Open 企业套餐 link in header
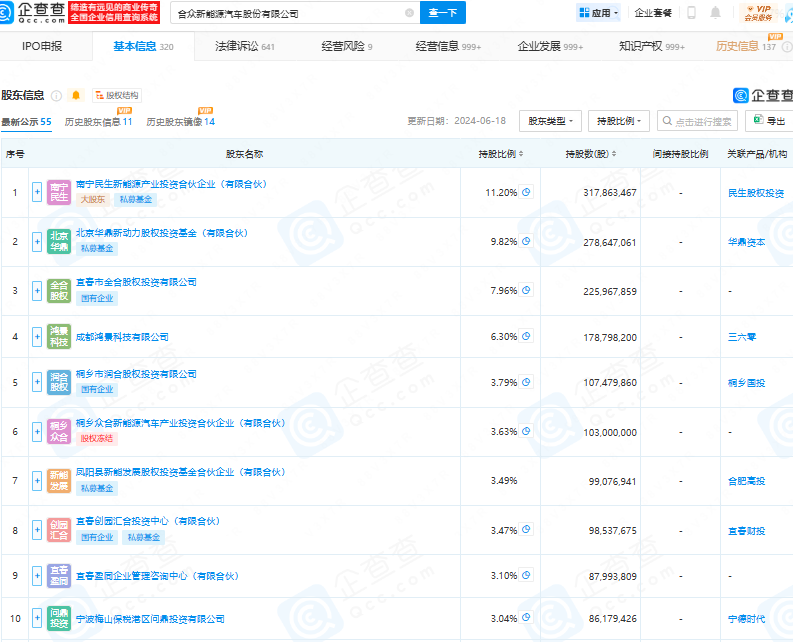The height and width of the screenshot is (642, 793). [x=653, y=13]
